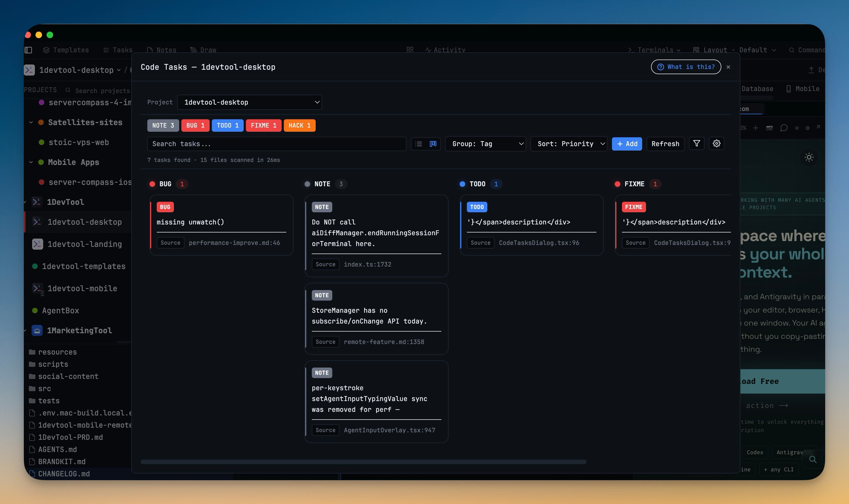Toggle the TODO 1 tag filter
Screen dimensions: 849x504
228,125
